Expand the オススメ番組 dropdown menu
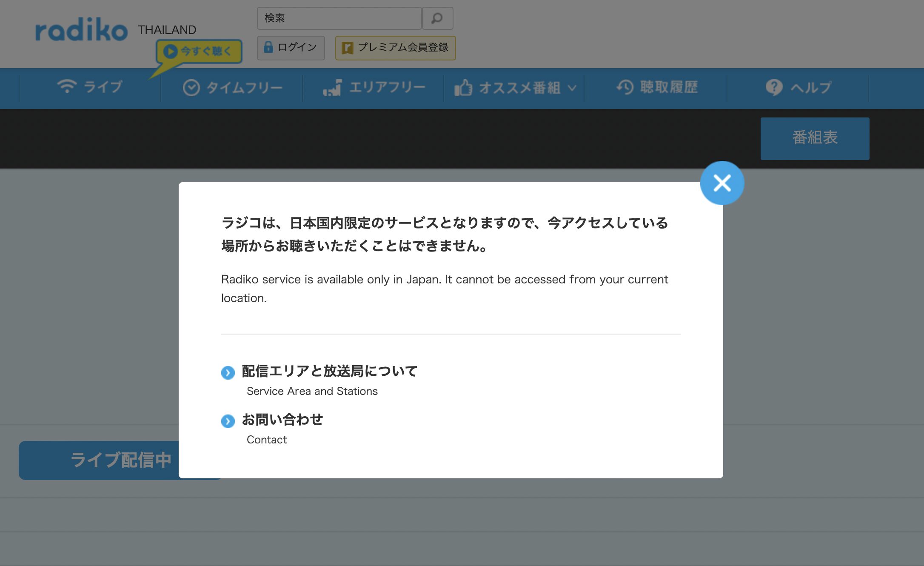The image size is (924, 566). 515,88
